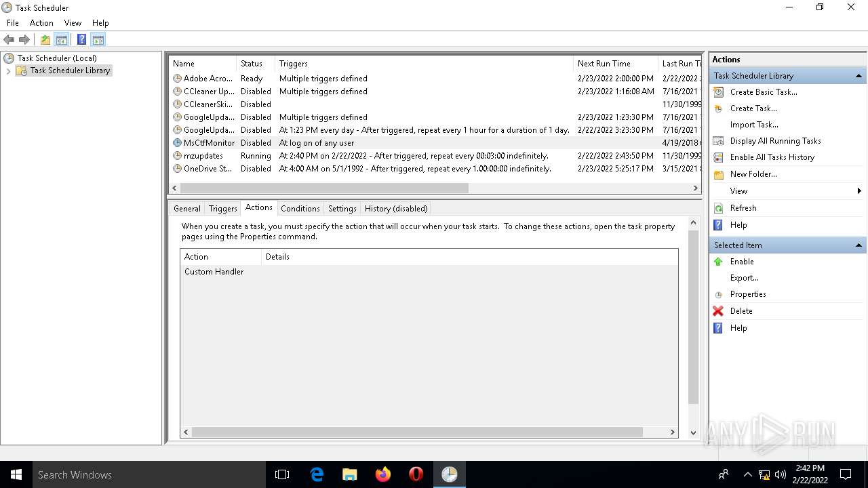Click the Search Windows box
Screen dimensions: 868x488
click(x=149, y=474)
